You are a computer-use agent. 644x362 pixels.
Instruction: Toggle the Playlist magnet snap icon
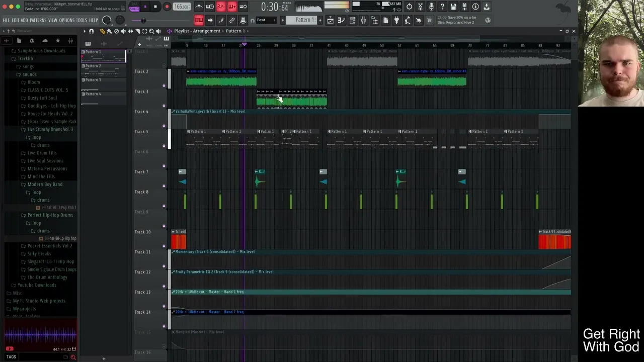coord(91,31)
